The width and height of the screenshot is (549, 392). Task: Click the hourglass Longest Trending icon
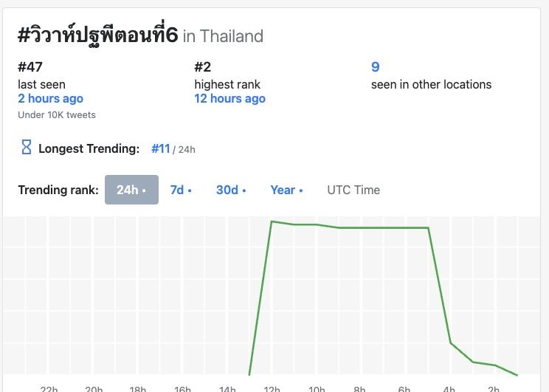click(x=27, y=148)
